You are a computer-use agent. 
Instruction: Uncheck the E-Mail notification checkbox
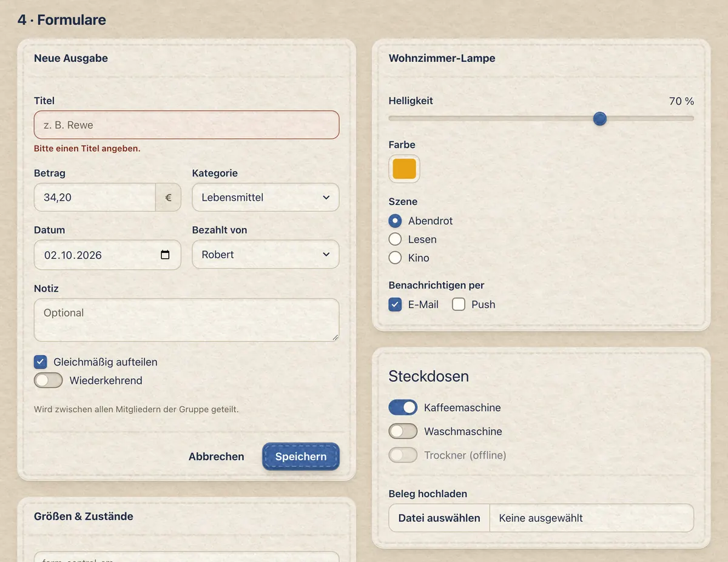coord(395,304)
